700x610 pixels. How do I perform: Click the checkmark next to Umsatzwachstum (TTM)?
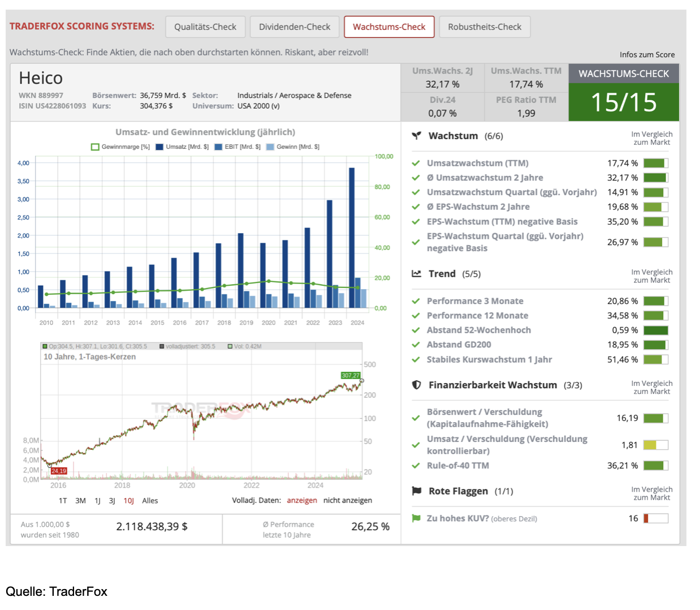(x=416, y=163)
